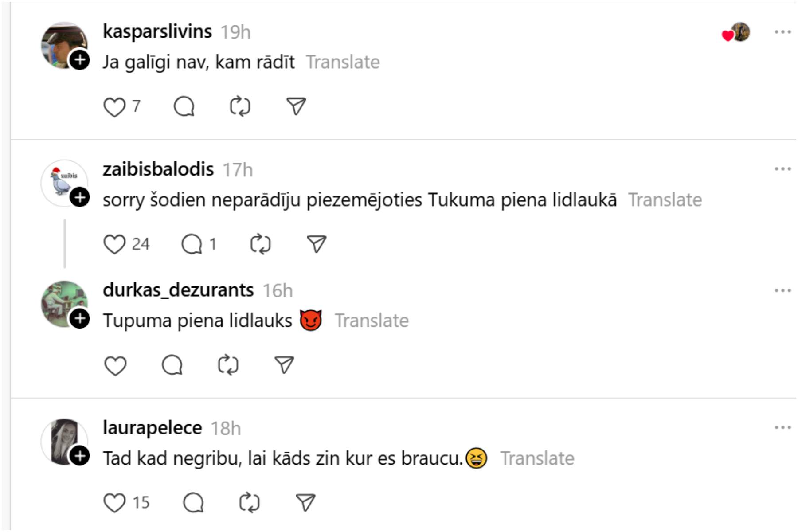Follow kasparslivins using the plus badge

pos(80,60)
